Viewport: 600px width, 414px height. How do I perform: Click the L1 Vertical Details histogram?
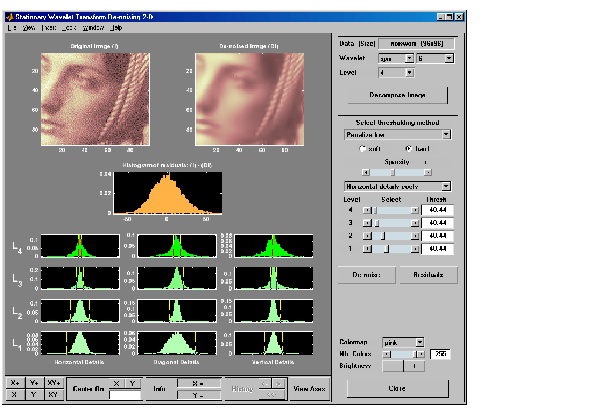click(274, 343)
